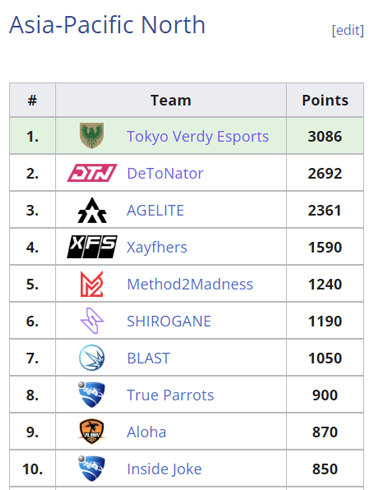Click the Tokyo Verdy Esports green eagle logo
The width and height of the screenshot is (374, 490).
(92, 135)
